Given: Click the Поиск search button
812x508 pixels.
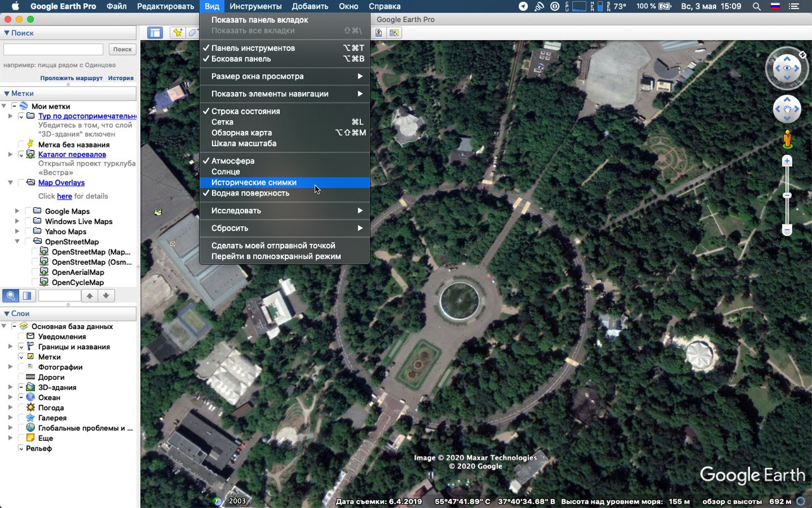Looking at the screenshot, I should pos(122,49).
